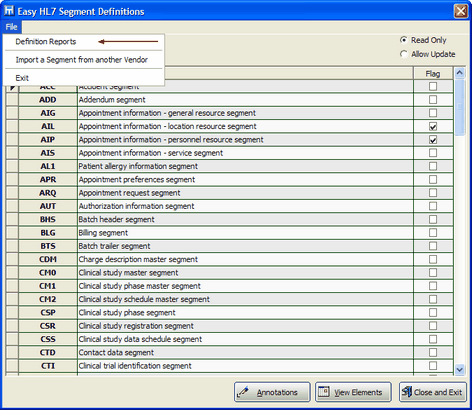Click the table icon on View Elements button
This screenshot has height=410, width=472.
point(324,392)
